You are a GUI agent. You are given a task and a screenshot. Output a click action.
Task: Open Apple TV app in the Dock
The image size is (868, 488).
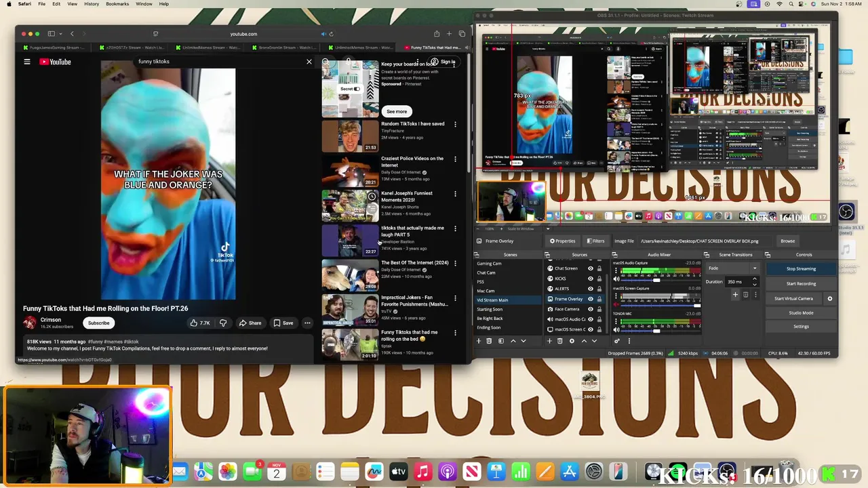point(398,472)
